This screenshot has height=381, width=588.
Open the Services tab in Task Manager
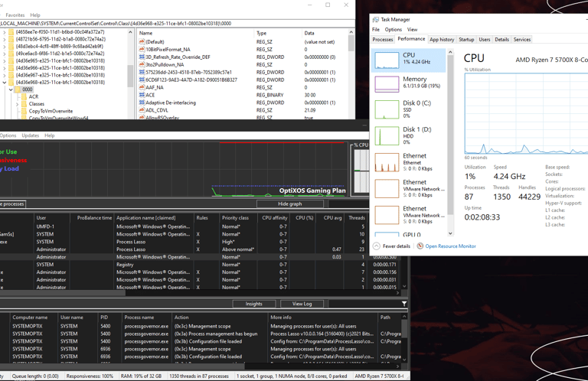click(x=522, y=39)
